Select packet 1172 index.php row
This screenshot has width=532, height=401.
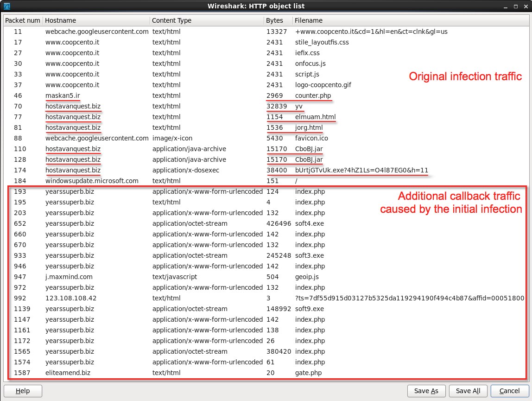pyautogui.click(x=266, y=341)
